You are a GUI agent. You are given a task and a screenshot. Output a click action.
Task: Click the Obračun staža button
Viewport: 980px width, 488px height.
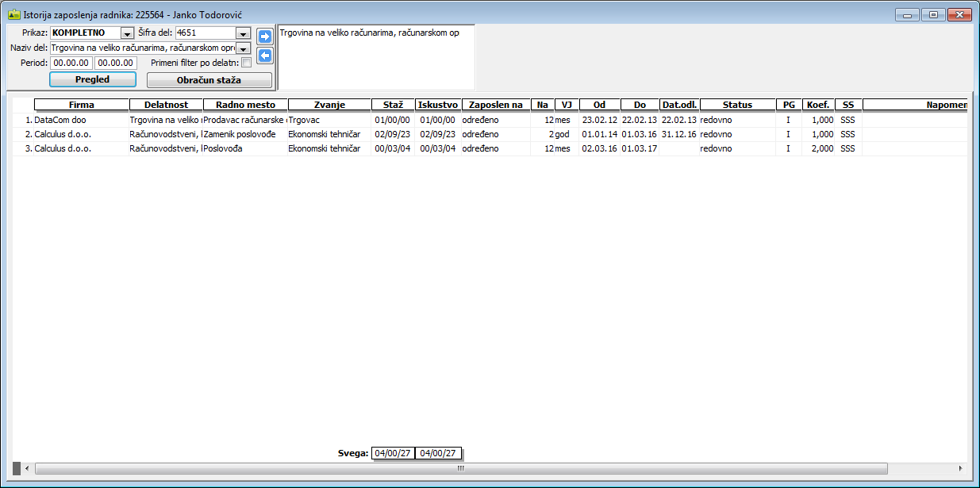209,80
